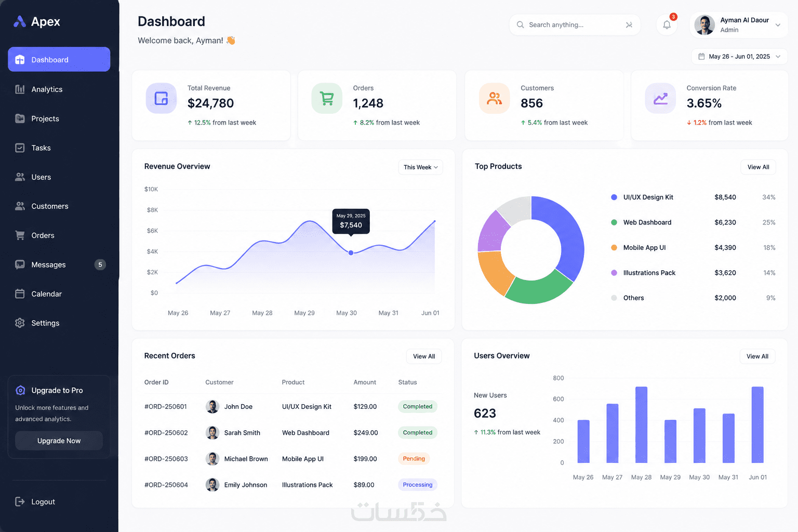798x532 pixels.
Task: Click the Apex logo icon
Action: (x=20, y=21)
